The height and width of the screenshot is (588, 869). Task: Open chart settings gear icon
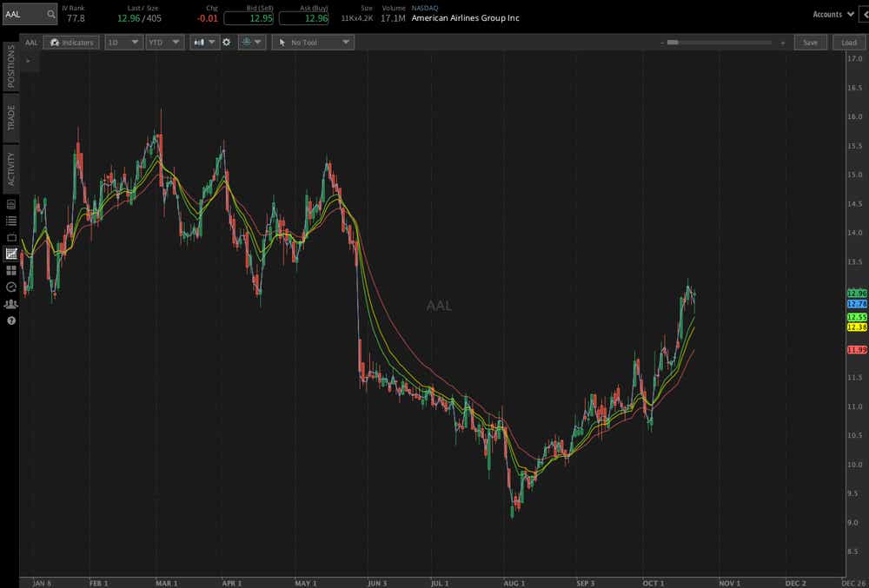tap(226, 43)
